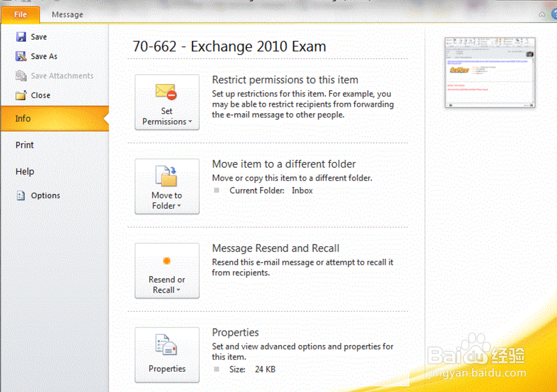Screen dimensions: 557x392
Task: Collapse the ribbon using the caret icon
Action: [x=542, y=15]
